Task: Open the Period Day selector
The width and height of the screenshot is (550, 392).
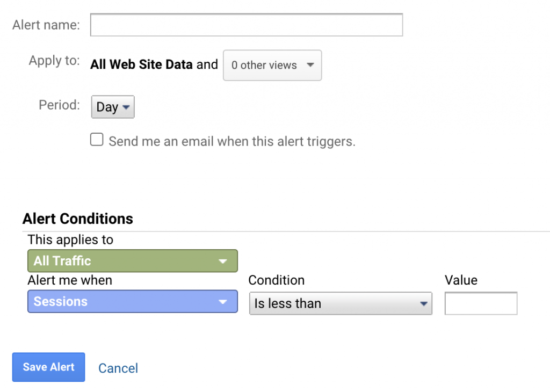Action: pos(113,106)
